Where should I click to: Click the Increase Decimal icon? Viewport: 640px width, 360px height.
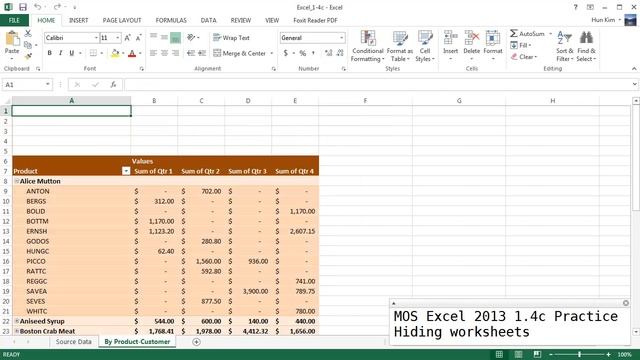tap(328, 53)
